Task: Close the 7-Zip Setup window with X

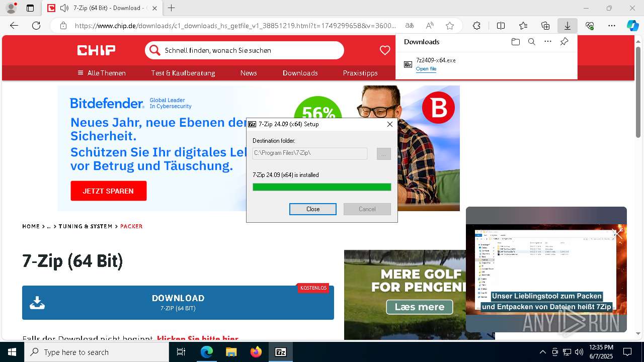Action: tap(390, 124)
